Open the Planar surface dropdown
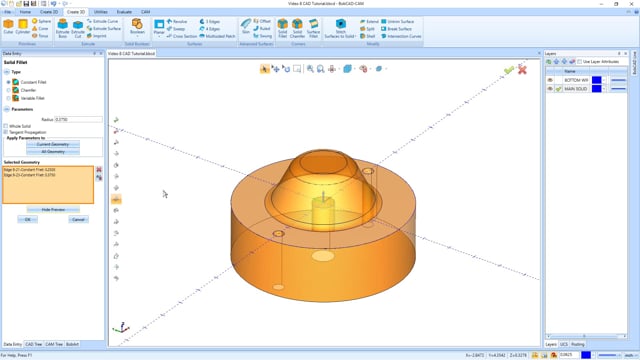Viewport: 640px width, 360px height. [x=159, y=37]
